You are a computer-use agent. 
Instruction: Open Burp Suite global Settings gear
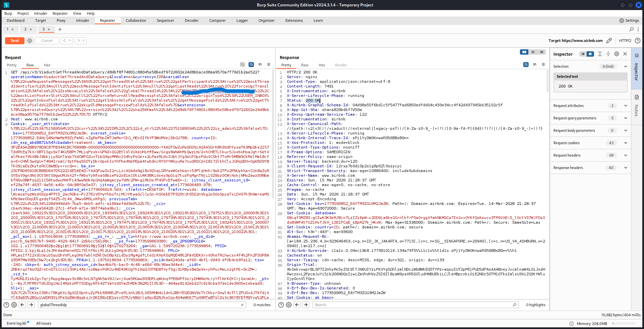[622, 20]
